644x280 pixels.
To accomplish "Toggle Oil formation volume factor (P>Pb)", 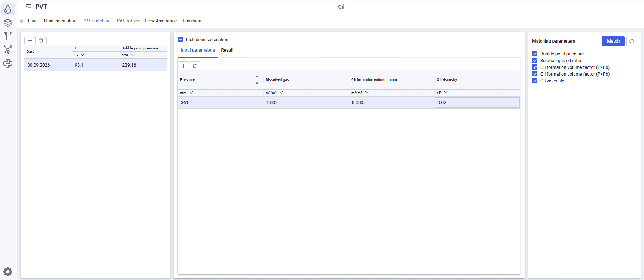I will click(535, 74).
